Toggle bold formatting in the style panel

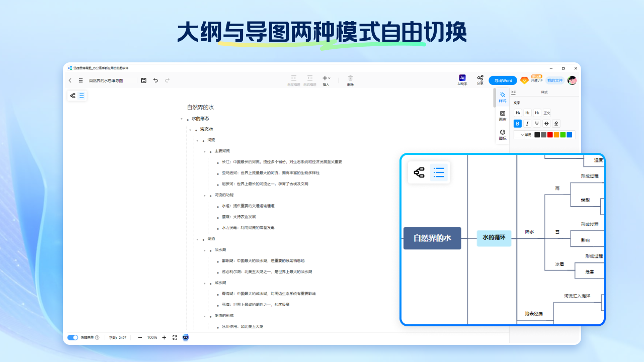click(518, 124)
